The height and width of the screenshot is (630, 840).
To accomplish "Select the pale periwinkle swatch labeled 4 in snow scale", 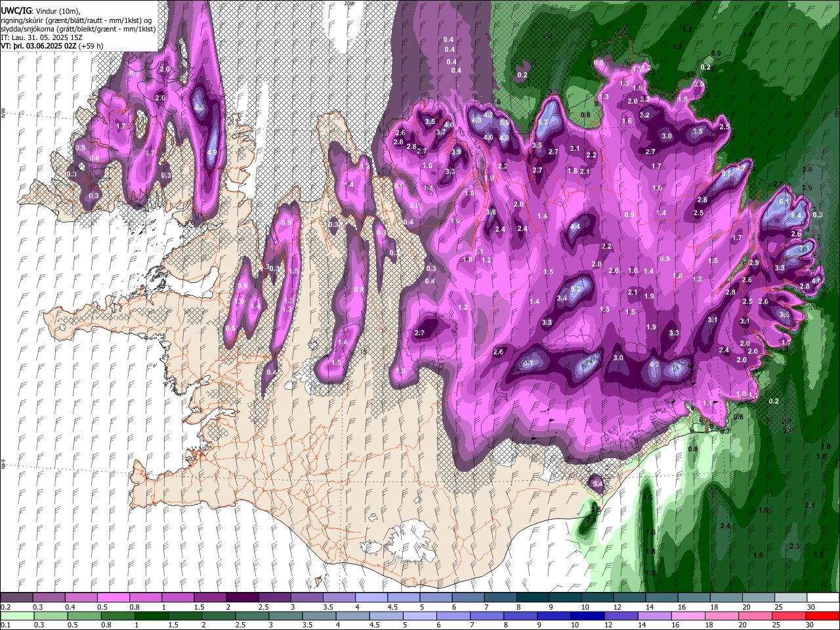I will pyautogui.click(x=371, y=598).
